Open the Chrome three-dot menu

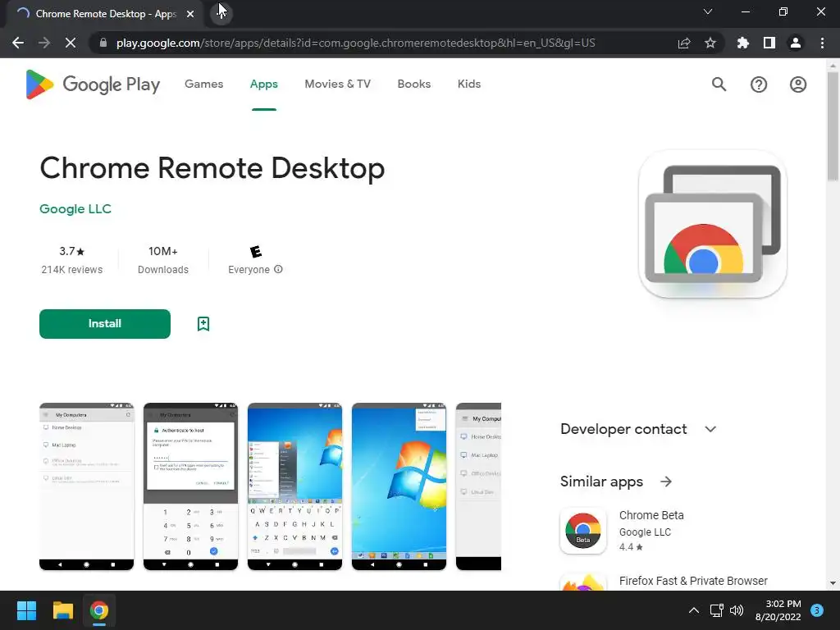[822, 43]
